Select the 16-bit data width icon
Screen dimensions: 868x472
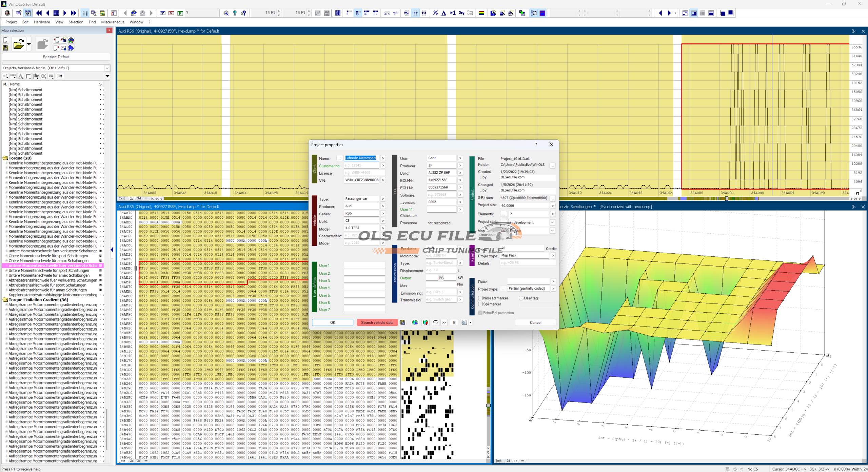(x=357, y=13)
